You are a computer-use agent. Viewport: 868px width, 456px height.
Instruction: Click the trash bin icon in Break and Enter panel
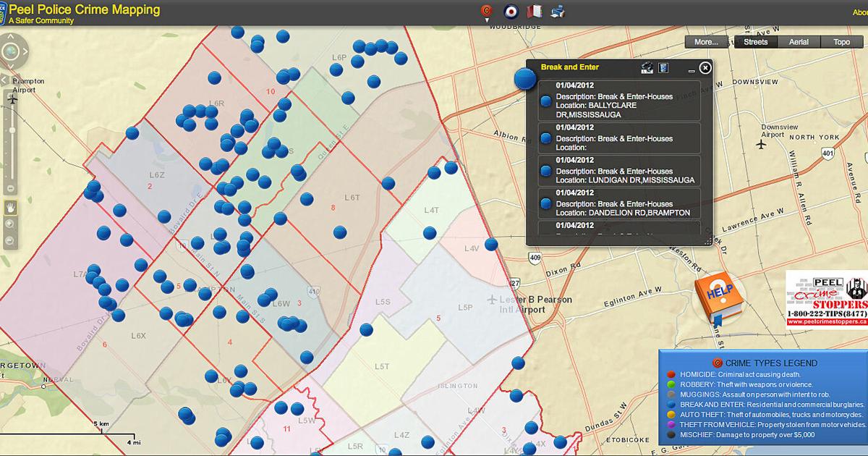(663, 67)
